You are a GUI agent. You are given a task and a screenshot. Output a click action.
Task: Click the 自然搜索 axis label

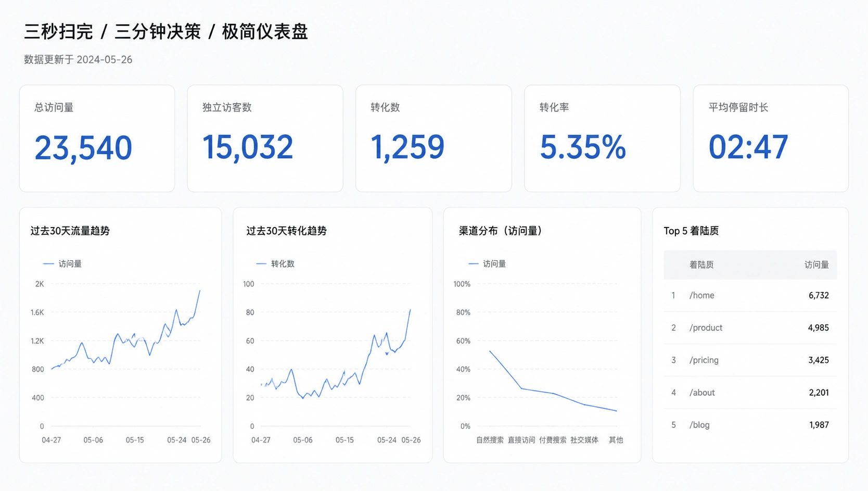(490, 440)
